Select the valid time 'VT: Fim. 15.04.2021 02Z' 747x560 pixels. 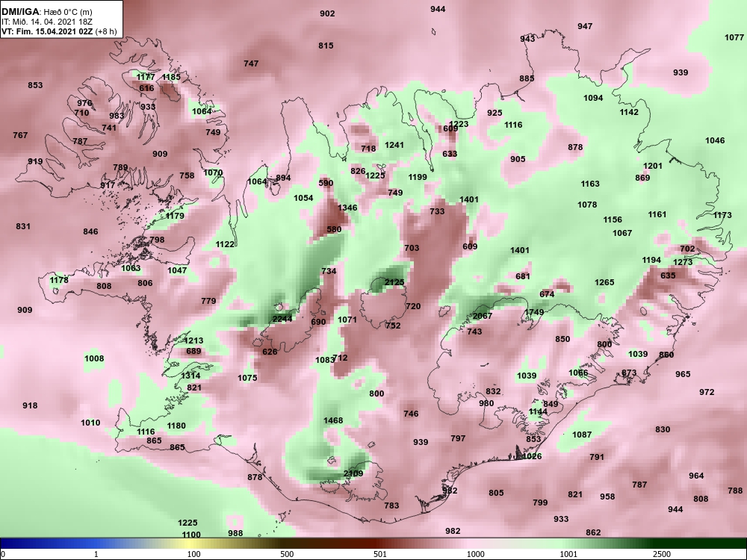tap(47, 31)
